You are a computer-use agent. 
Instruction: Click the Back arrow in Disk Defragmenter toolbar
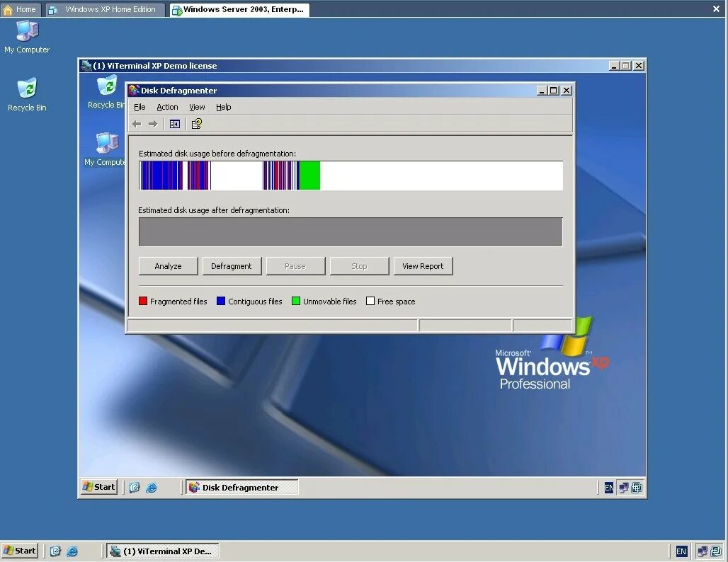point(137,124)
